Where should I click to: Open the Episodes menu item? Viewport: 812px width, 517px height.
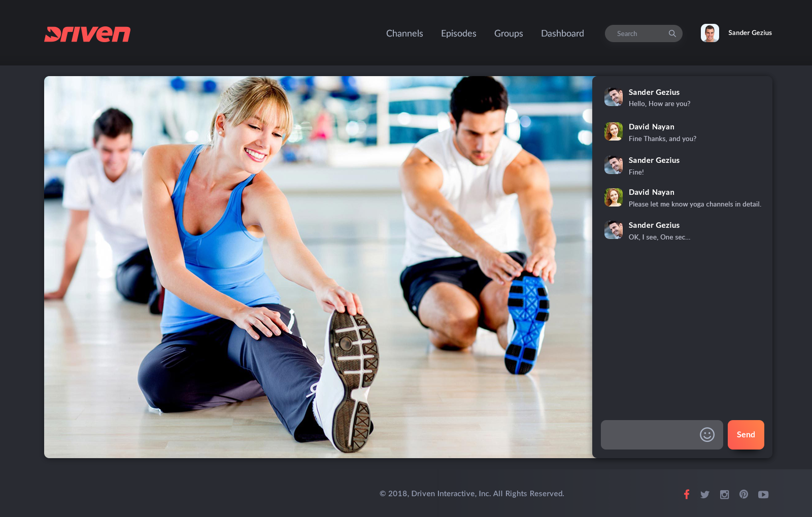tap(458, 33)
